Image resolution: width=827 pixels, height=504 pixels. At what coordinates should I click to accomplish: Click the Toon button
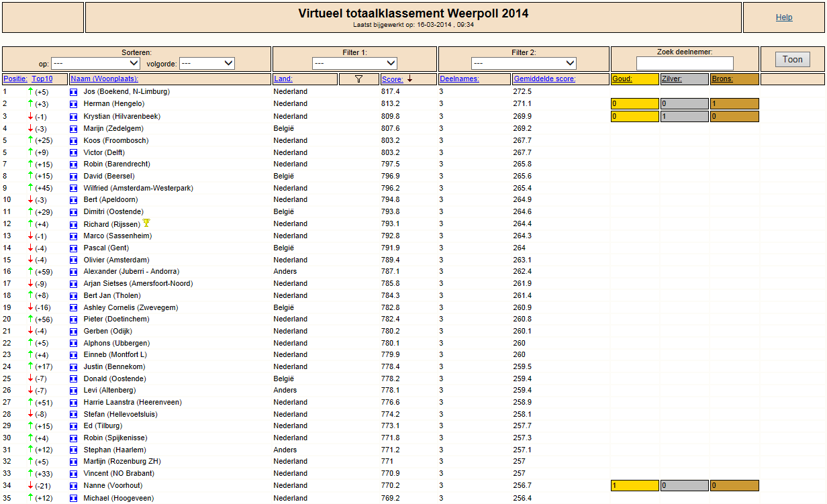(793, 60)
